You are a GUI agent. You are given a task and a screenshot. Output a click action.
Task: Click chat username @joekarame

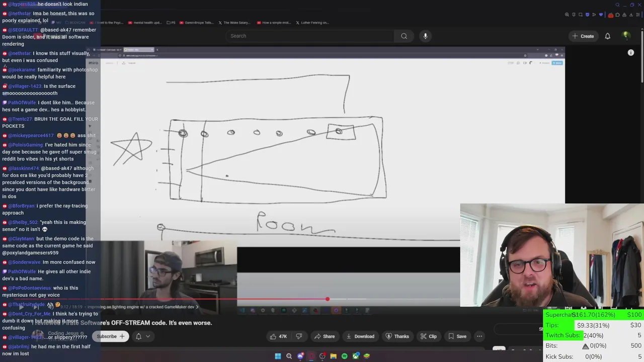[x=22, y=70]
